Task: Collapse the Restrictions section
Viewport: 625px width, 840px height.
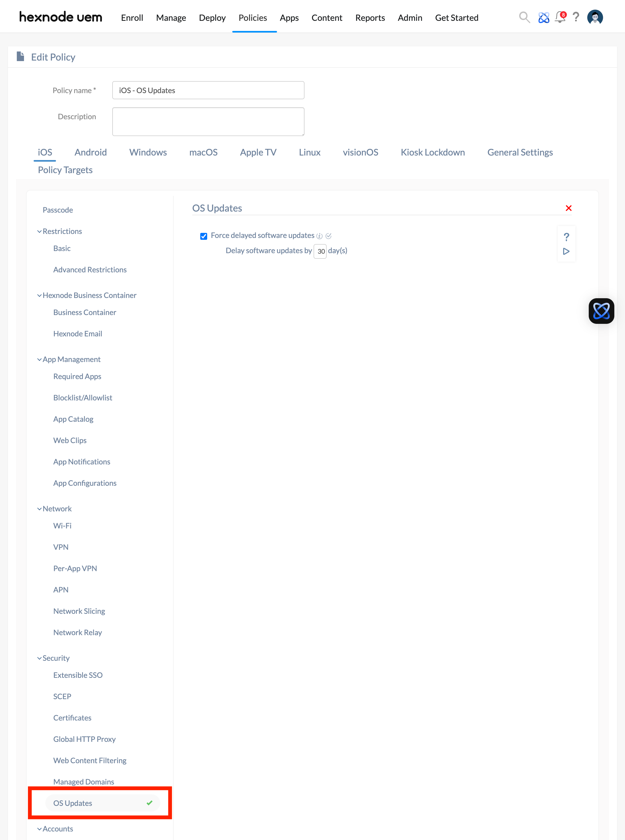Action: pos(39,232)
